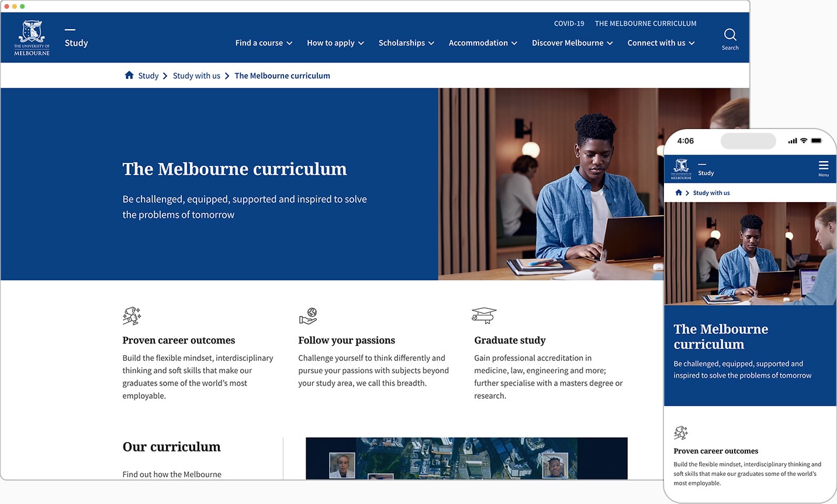Expand the Find a course dropdown

264,43
